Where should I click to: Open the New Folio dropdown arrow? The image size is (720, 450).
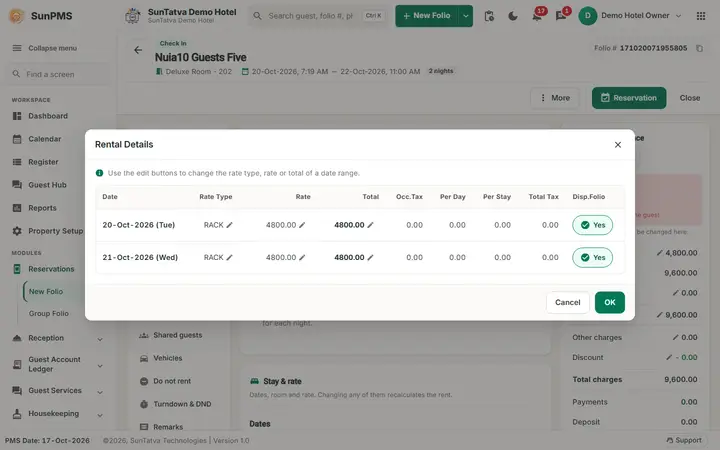pos(466,16)
